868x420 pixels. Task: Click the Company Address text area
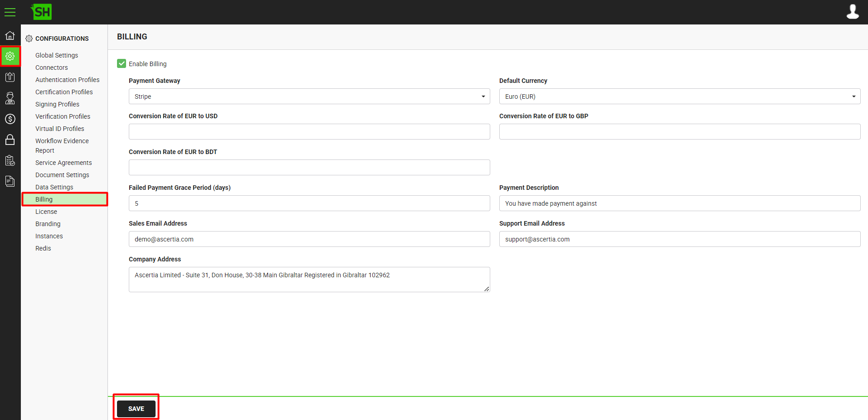(x=309, y=280)
